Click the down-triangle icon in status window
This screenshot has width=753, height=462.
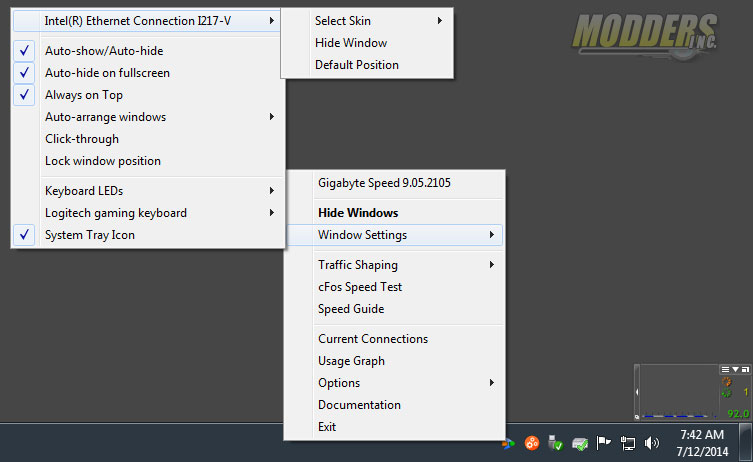[735, 369]
